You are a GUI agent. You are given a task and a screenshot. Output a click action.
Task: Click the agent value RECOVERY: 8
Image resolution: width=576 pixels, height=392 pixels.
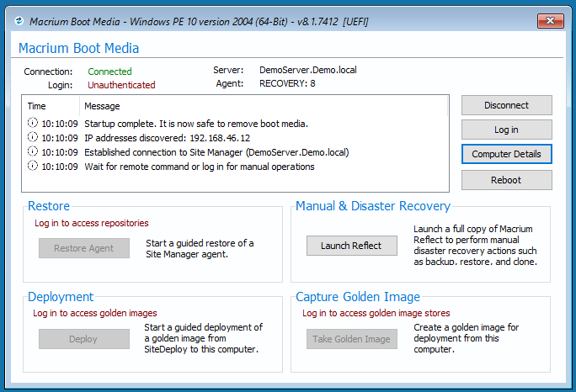[287, 83]
